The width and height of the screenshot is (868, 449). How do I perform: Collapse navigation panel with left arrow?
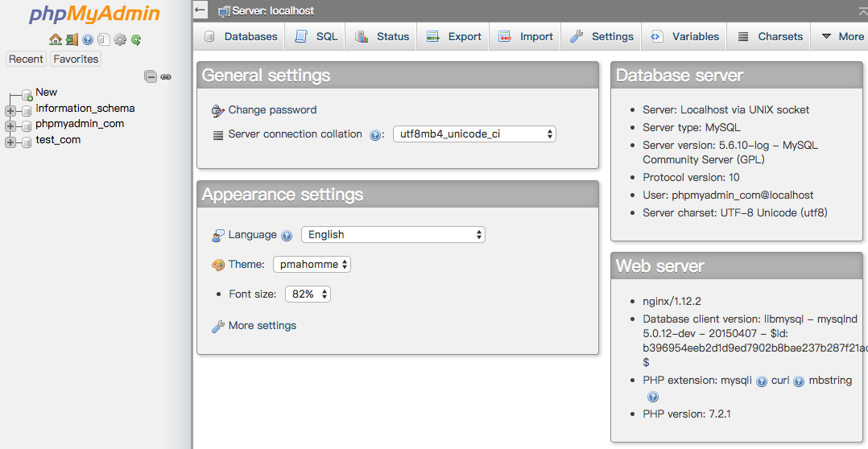tap(201, 10)
